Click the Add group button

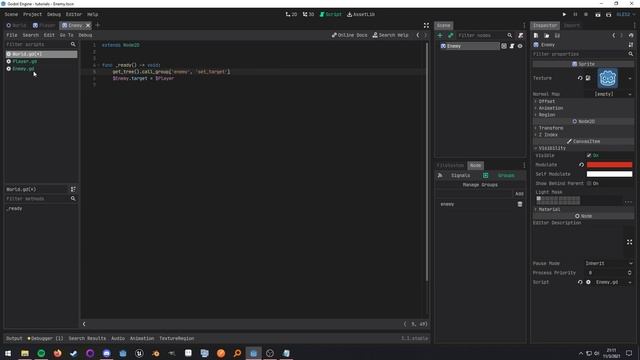(519, 194)
